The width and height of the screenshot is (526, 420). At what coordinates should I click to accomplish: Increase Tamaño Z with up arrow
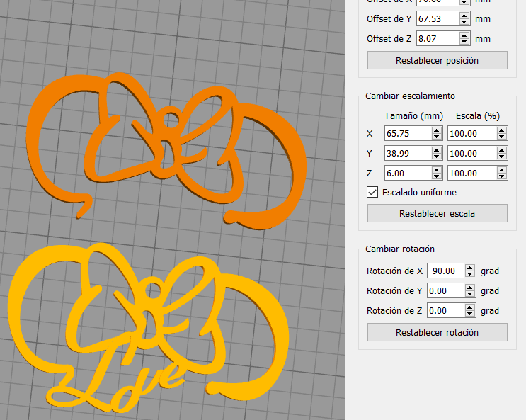point(436,170)
